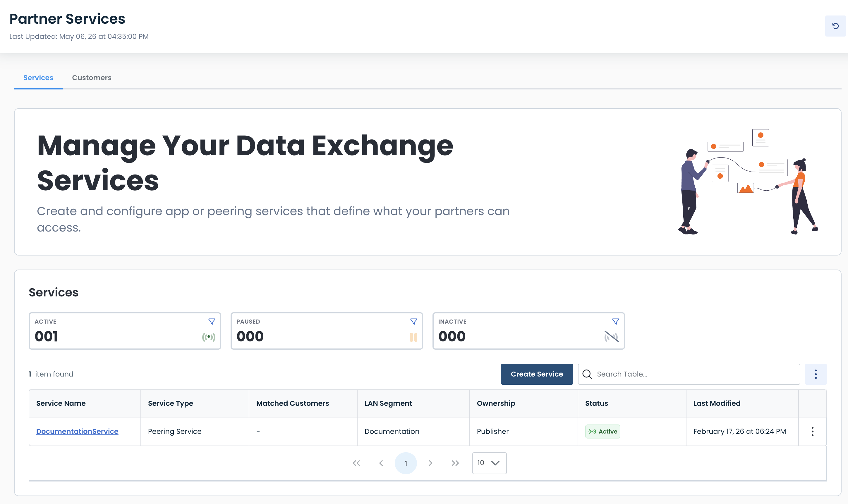The image size is (848, 504).
Task: Click the refresh icon in the page header
Action: pos(835,26)
